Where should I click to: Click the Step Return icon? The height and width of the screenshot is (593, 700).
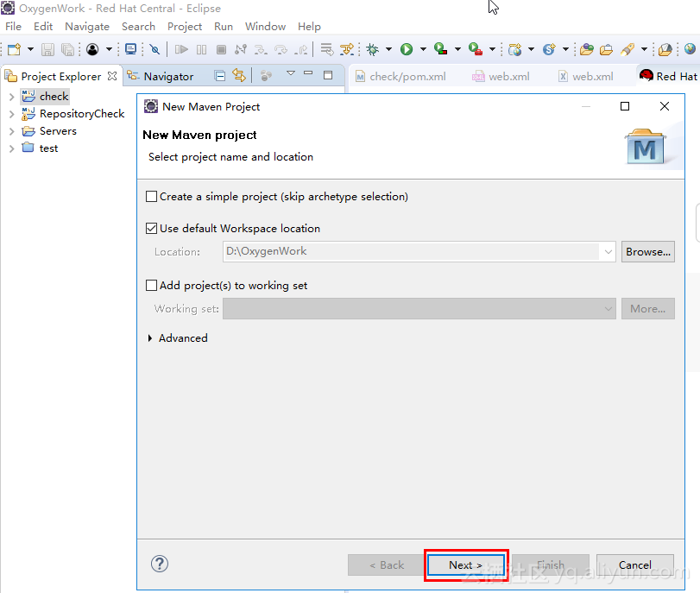[301, 49]
